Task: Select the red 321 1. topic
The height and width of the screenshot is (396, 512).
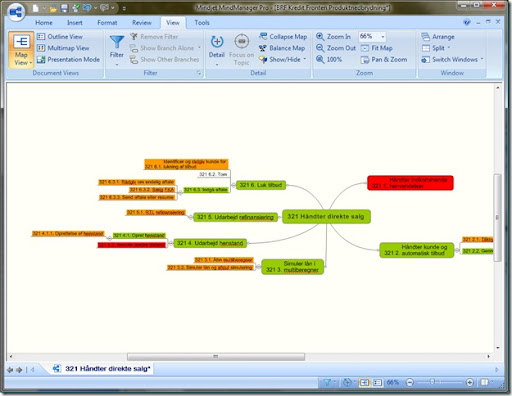Action: point(410,183)
